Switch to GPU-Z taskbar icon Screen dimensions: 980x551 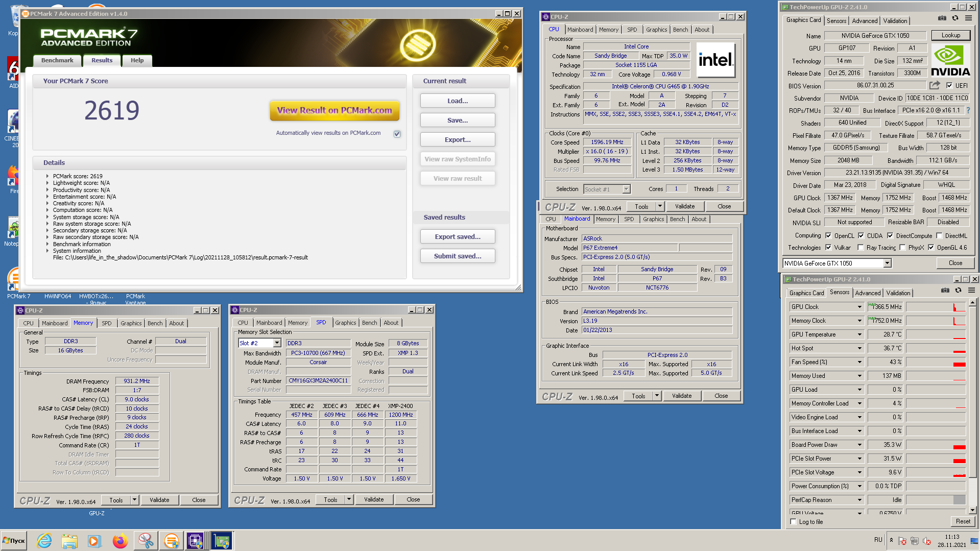[221, 541]
